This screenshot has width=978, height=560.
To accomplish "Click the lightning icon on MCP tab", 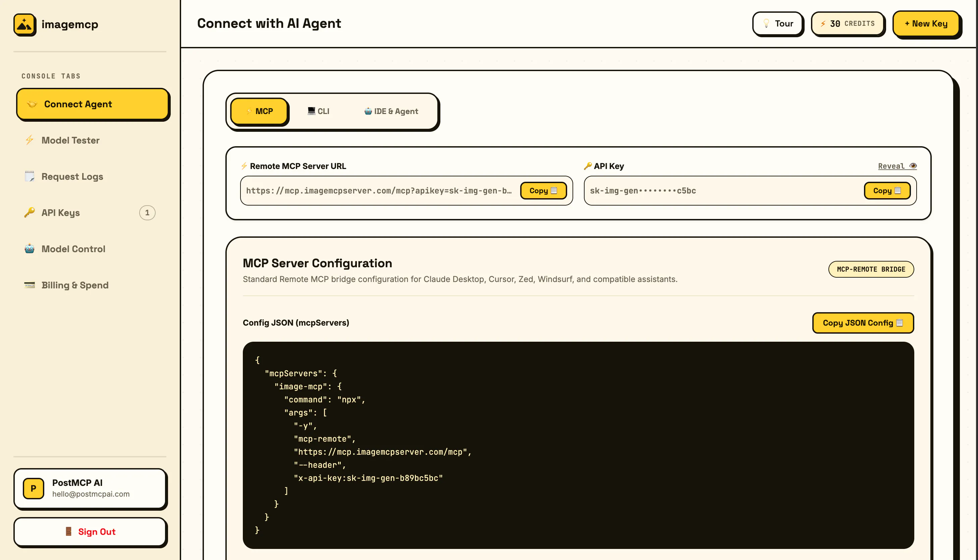I will coord(249,111).
